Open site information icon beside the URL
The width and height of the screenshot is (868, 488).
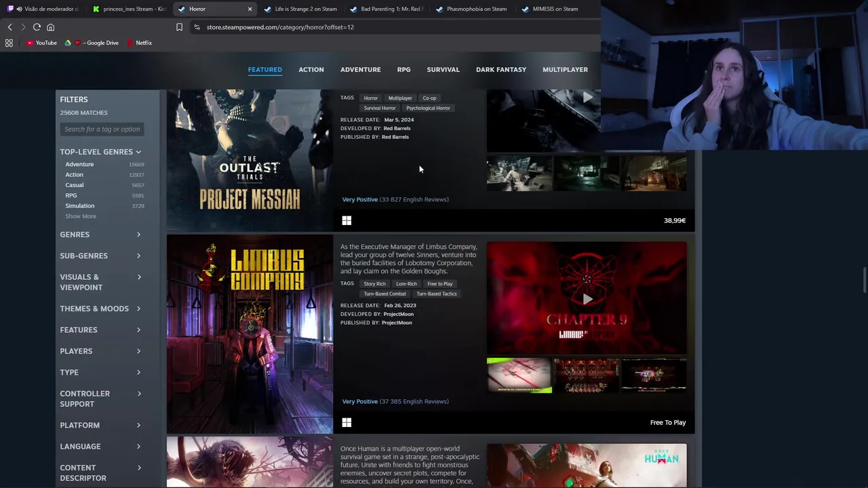pos(197,27)
